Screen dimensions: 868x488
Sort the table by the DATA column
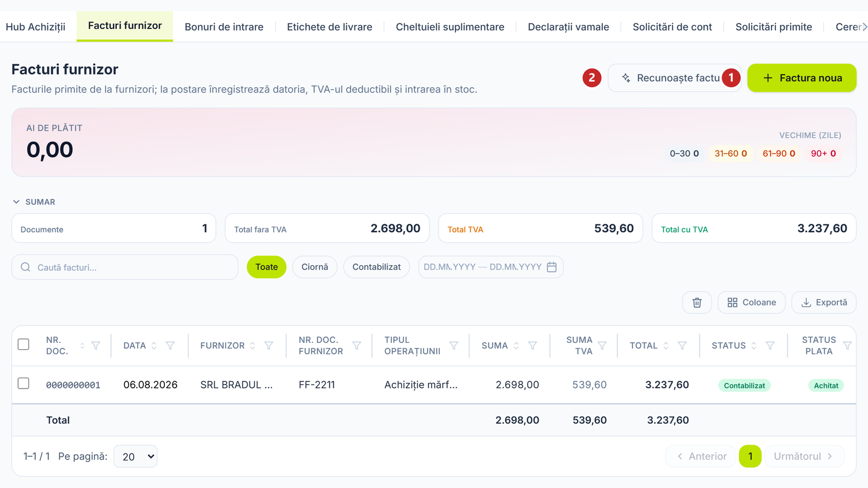(154, 346)
